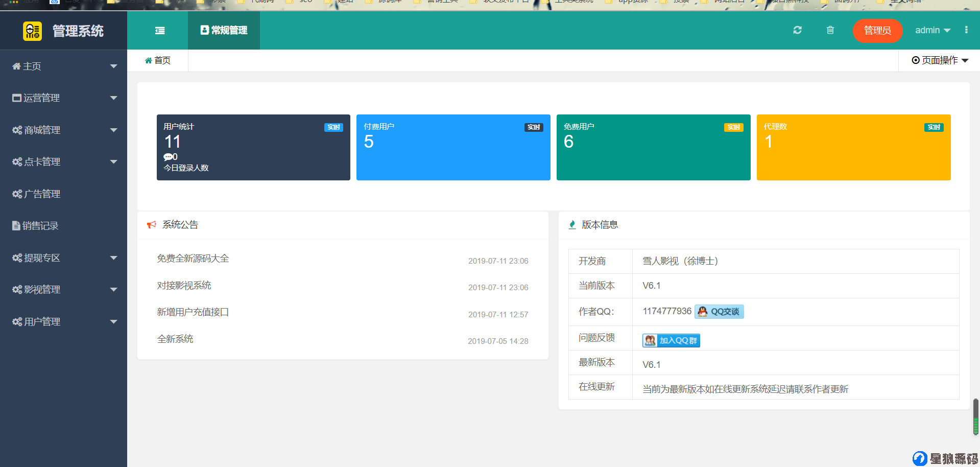Open the vertical three-dot more menu
The height and width of the screenshot is (467, 980).
[x=966, y=30]
